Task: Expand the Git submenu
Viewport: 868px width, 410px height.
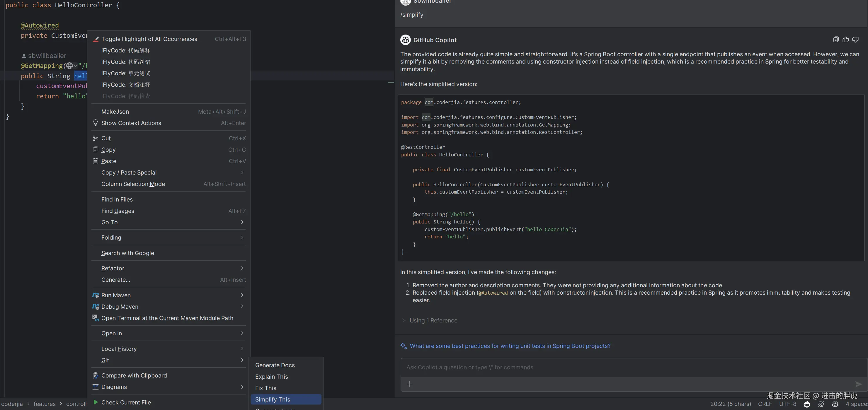Action: coord(169,360)
